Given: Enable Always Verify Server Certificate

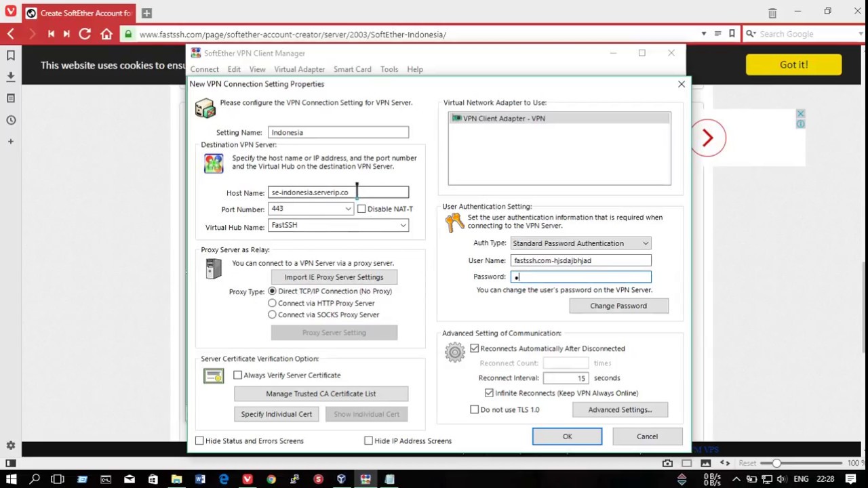Looking at the screenshot, I should (237, 375).
